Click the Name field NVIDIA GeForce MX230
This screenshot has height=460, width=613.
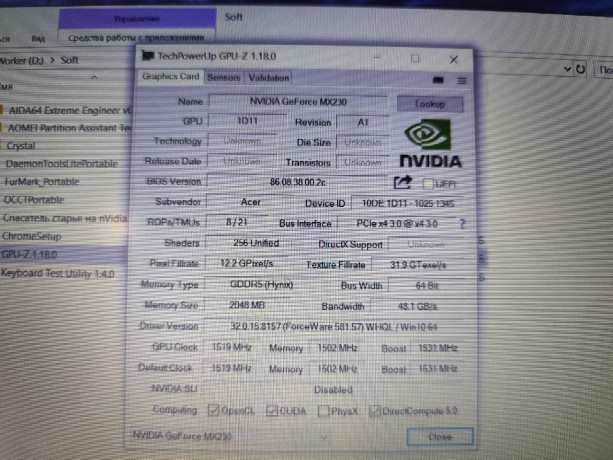(x=298, y=102)
